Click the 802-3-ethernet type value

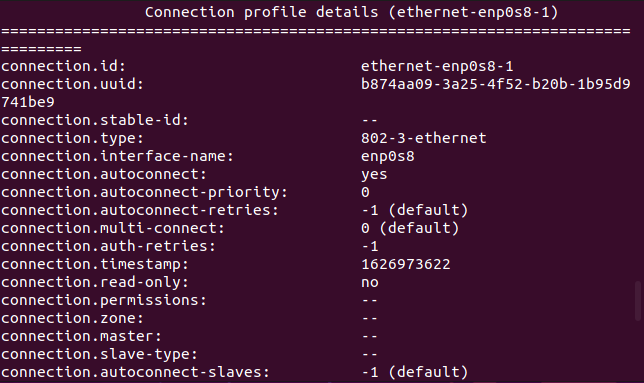(423, 138)
